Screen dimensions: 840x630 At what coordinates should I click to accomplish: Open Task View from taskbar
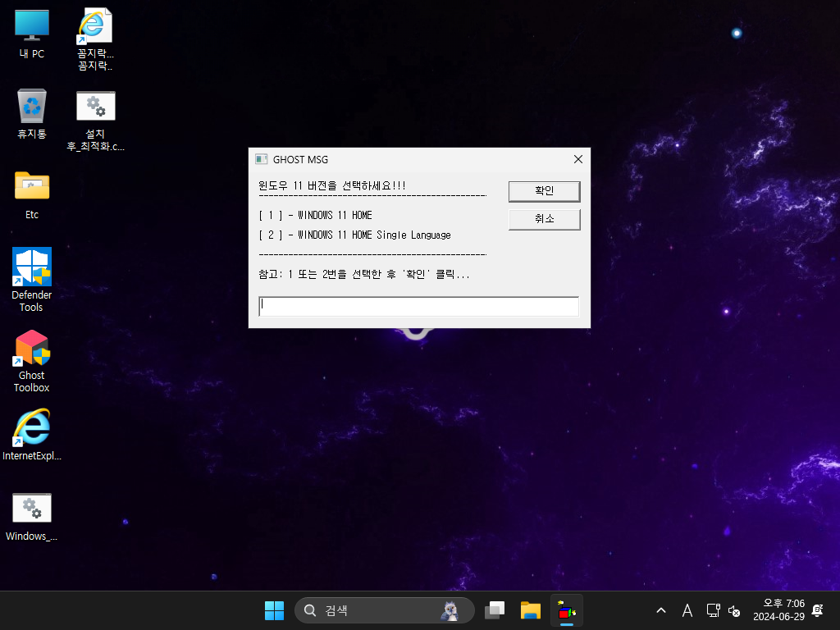coord(495,610)
